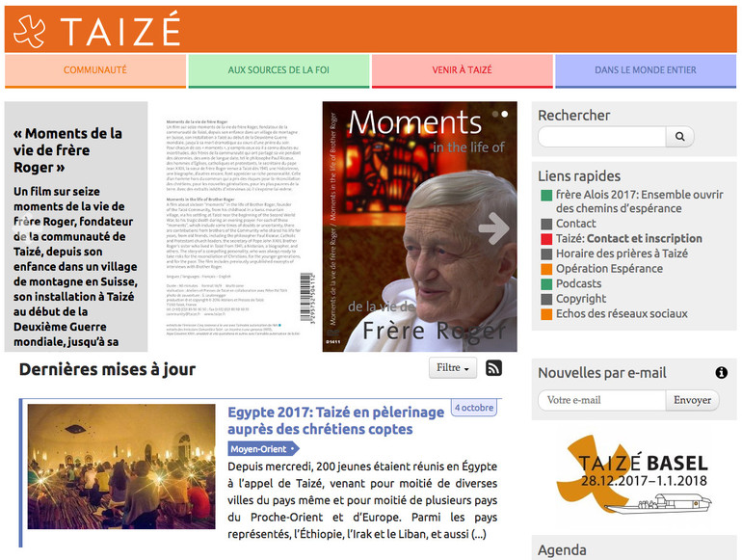This screenshot has width=742, height=560.
Task: Click orange square beside Opération Espérance
Action: (x=546, y=269)
